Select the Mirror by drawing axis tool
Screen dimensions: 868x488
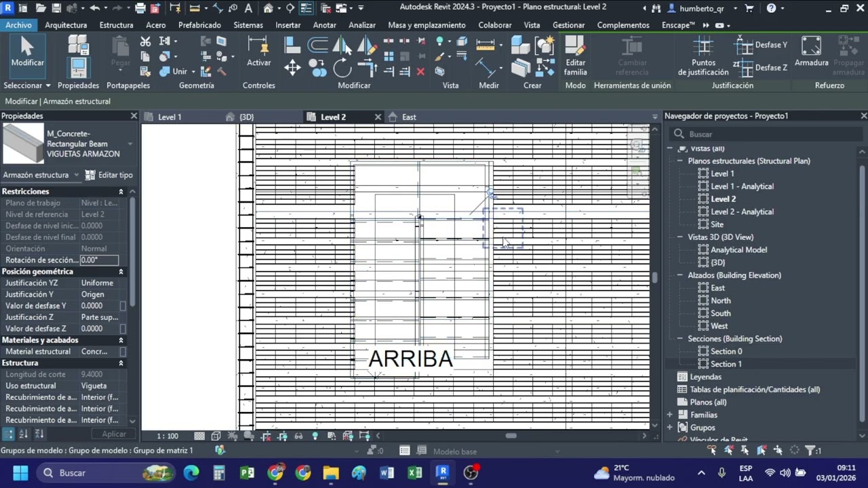tap(366, 45)
